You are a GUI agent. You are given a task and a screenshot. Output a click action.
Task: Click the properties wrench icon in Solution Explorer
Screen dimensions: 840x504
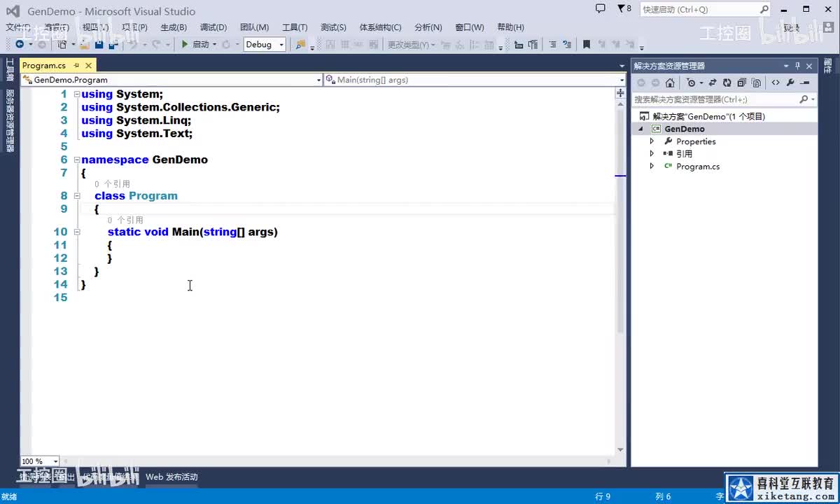[790, 83]
